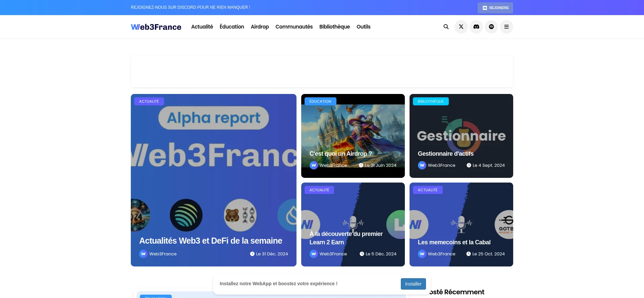This screenshot has width=644, height=298.
Task: Open the Éducation menu item
Action: point(232,27)
